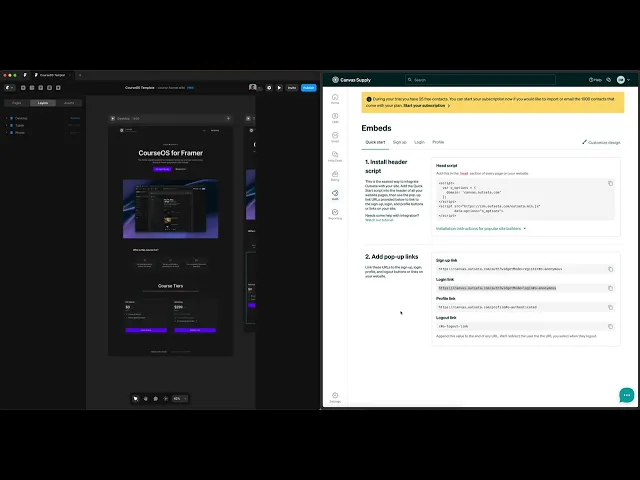Switch to the Profile embed tab
This screenshot has height=480, width=640.
click(x=438, y=142)
